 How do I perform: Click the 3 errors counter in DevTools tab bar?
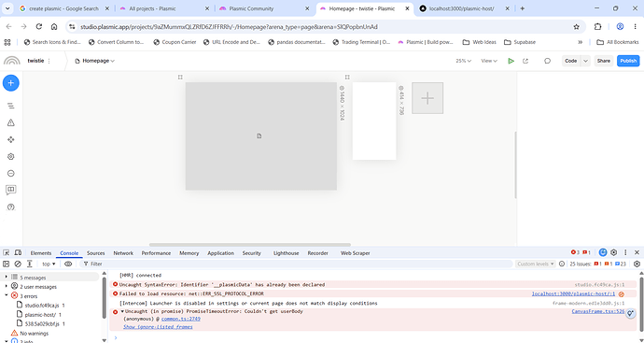[x=576, y=252]
